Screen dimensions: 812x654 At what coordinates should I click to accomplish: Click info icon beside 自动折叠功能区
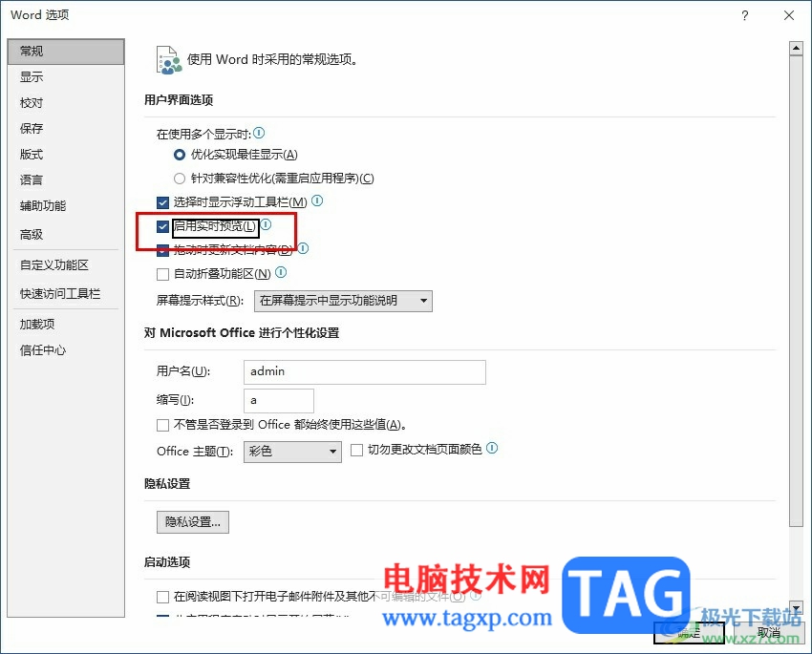pyautogui.click(x=281, y=272)
